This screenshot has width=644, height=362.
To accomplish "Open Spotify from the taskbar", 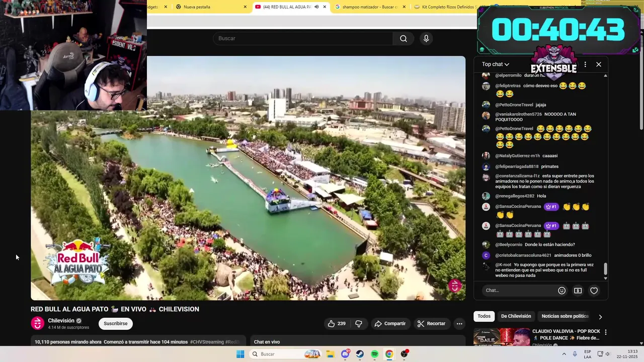I will 374,354.
